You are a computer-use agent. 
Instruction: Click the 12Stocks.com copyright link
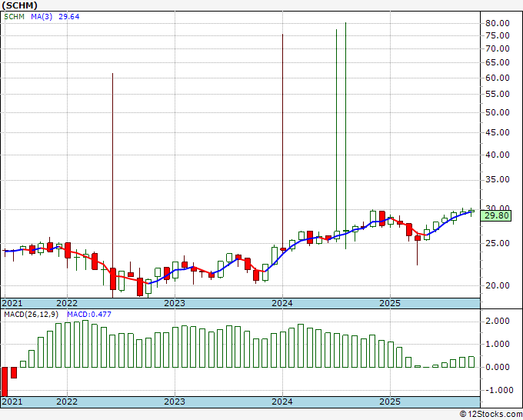[x=491, y=415]
